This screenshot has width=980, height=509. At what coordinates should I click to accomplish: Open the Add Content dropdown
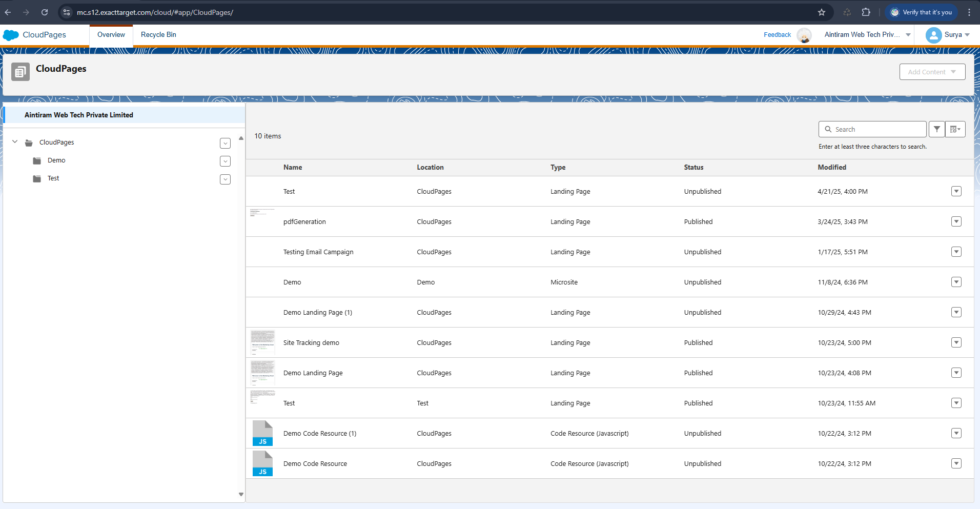coord(932,72)
